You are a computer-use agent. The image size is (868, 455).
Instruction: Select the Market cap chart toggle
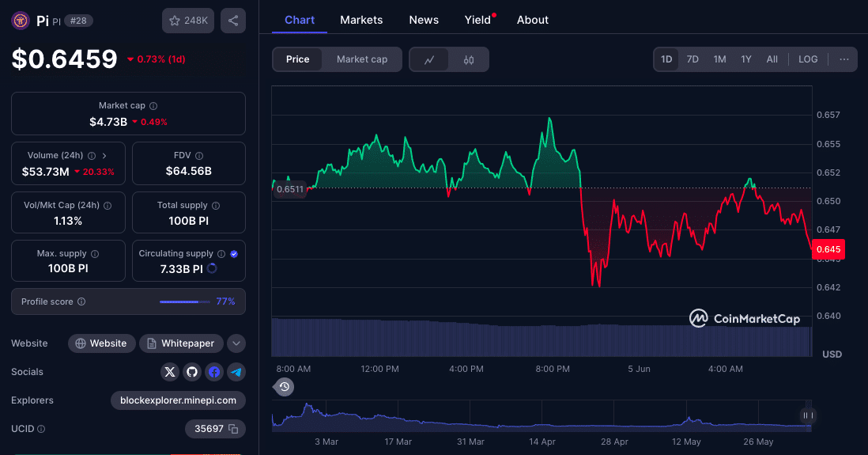(x=362, y=59)
